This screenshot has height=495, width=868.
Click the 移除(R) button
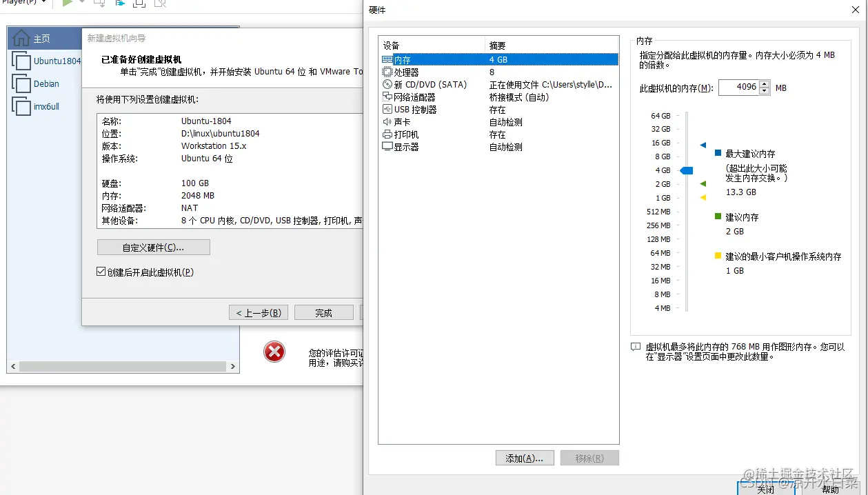(589, 458)
